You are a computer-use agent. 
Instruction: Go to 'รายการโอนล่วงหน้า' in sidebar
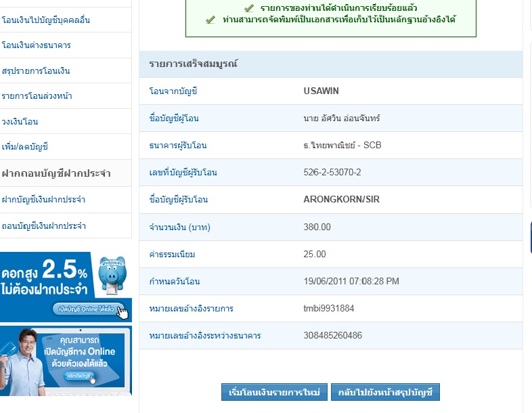(x=37, y=96)
